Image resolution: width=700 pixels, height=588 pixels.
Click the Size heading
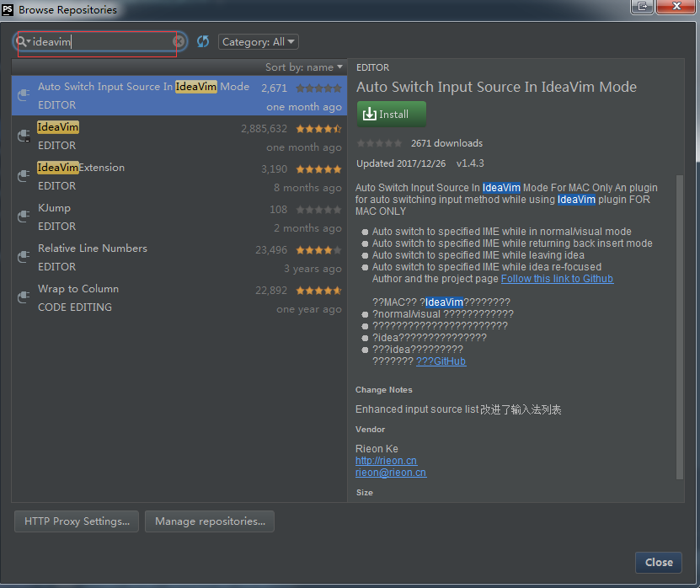pyautogui.click(x=365, y=493)
